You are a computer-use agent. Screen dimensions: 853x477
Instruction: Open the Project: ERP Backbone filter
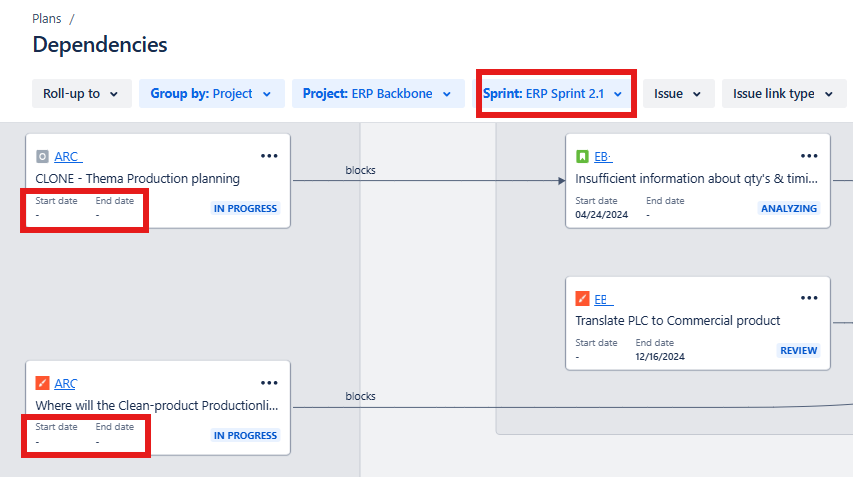(378, 94)
